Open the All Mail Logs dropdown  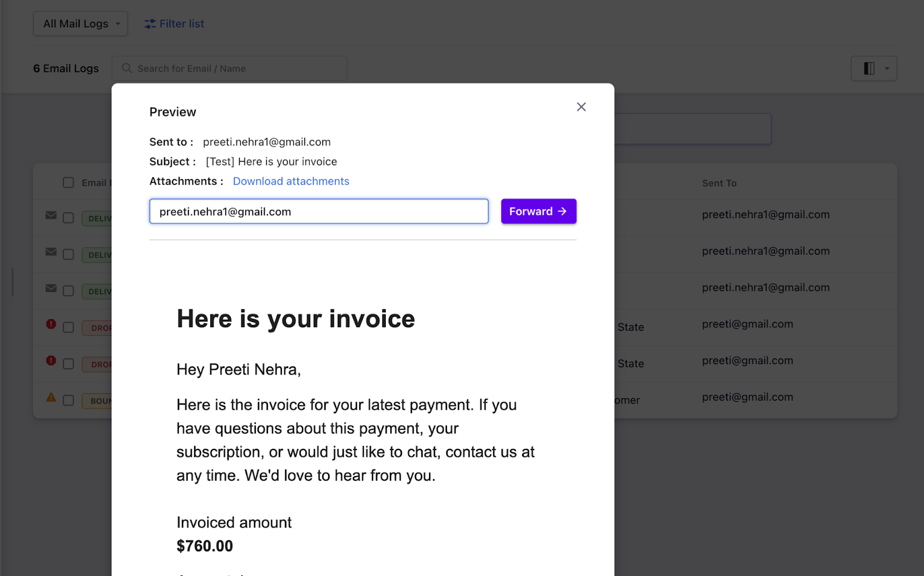coord(80,23)
